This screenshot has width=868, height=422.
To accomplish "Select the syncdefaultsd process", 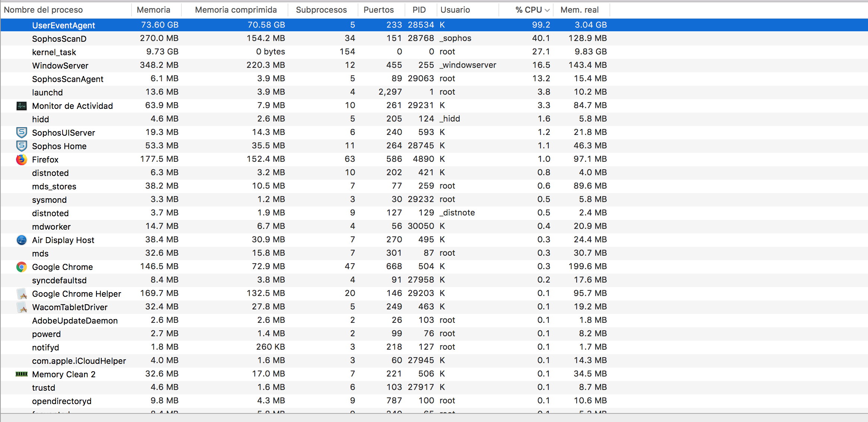I will [434, 280].
